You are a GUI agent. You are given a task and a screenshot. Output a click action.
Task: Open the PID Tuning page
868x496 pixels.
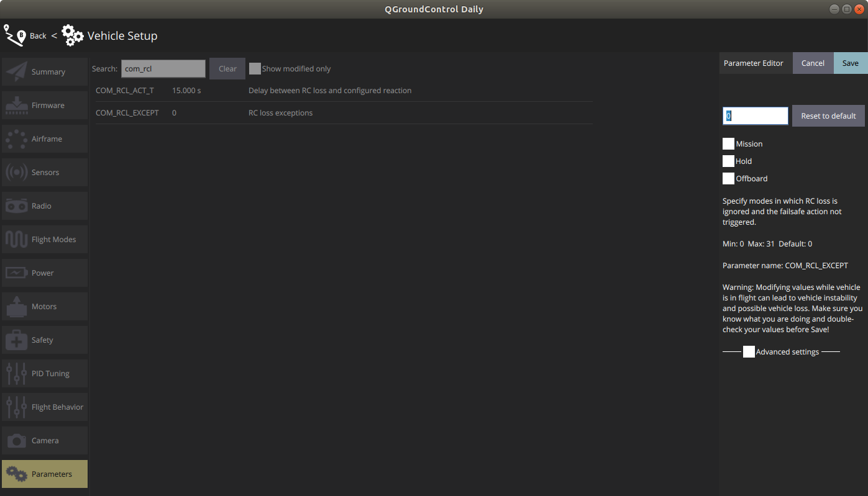pyautogui.click(x=45, y=373)
